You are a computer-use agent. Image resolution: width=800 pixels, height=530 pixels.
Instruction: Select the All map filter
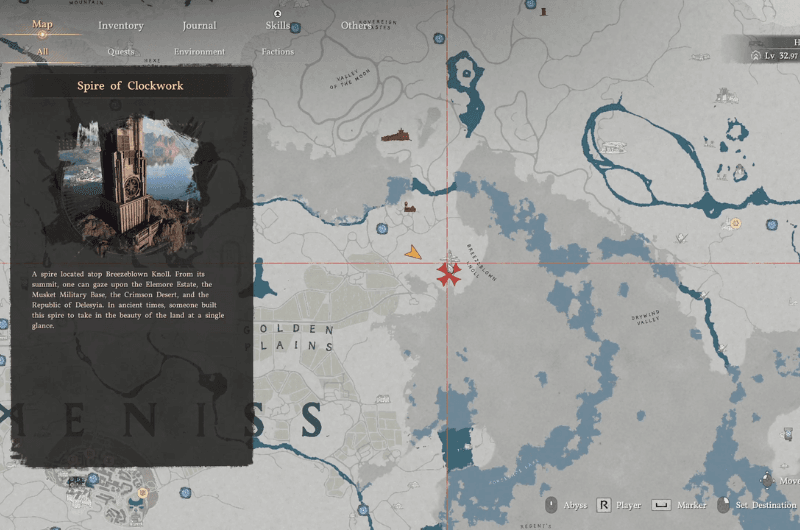[x=42, y=51]
